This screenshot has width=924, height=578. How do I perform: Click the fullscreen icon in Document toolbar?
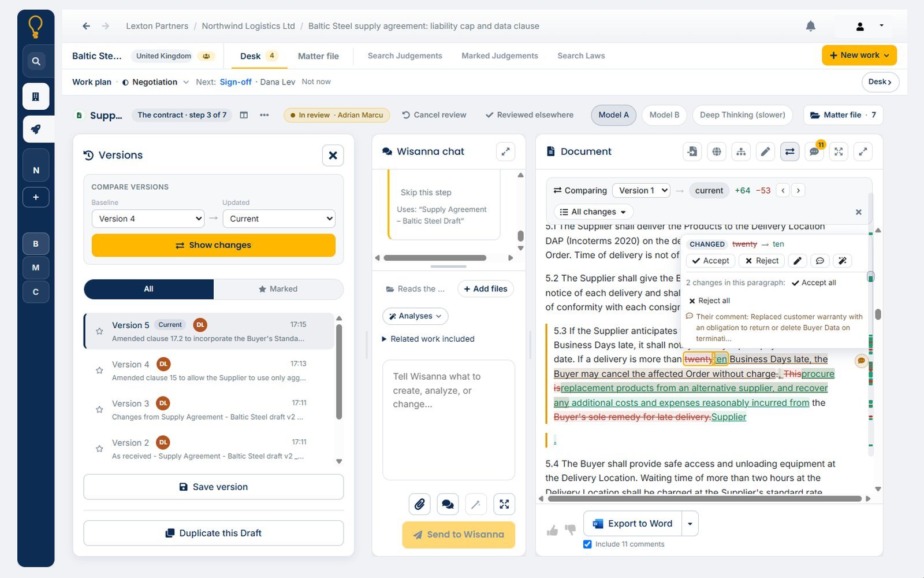tap(839, 151)
